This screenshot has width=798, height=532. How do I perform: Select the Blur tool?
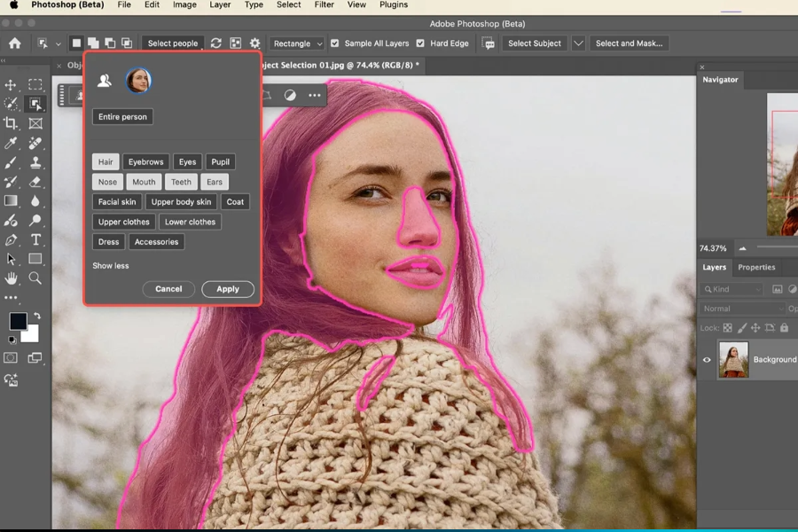tap(35, 201)
